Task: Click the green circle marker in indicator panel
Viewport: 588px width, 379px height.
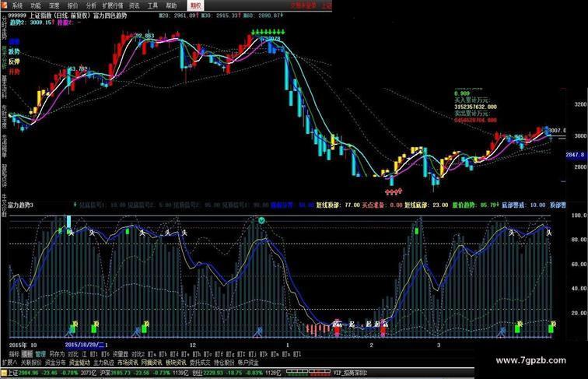Action: point(262,220)
